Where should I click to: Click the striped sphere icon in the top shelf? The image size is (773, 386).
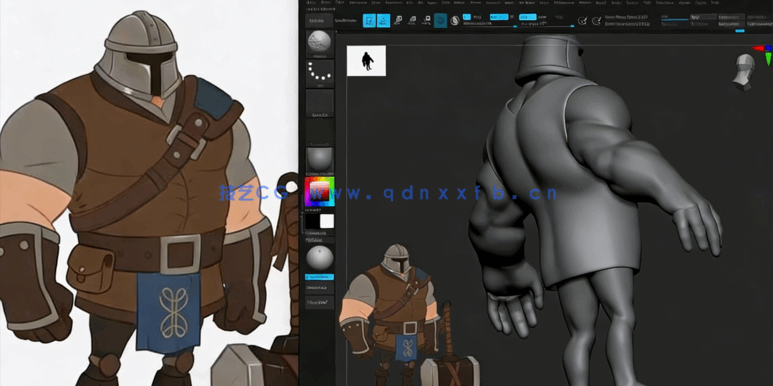tap(455, 21)
